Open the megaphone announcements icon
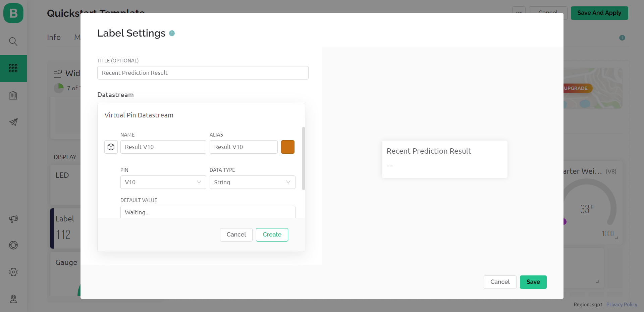This screenshot has height=312, width=644. coord(13,219)
